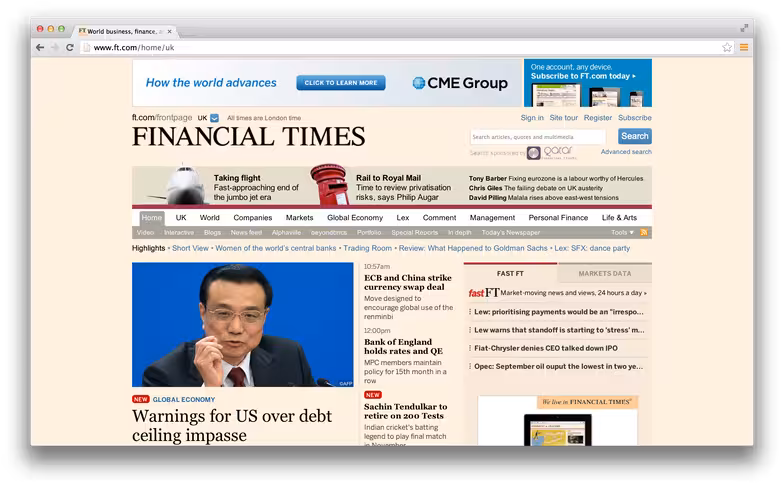Open the Companies navigation section
The width and height of the screenshot is (784, 488).
252,218
